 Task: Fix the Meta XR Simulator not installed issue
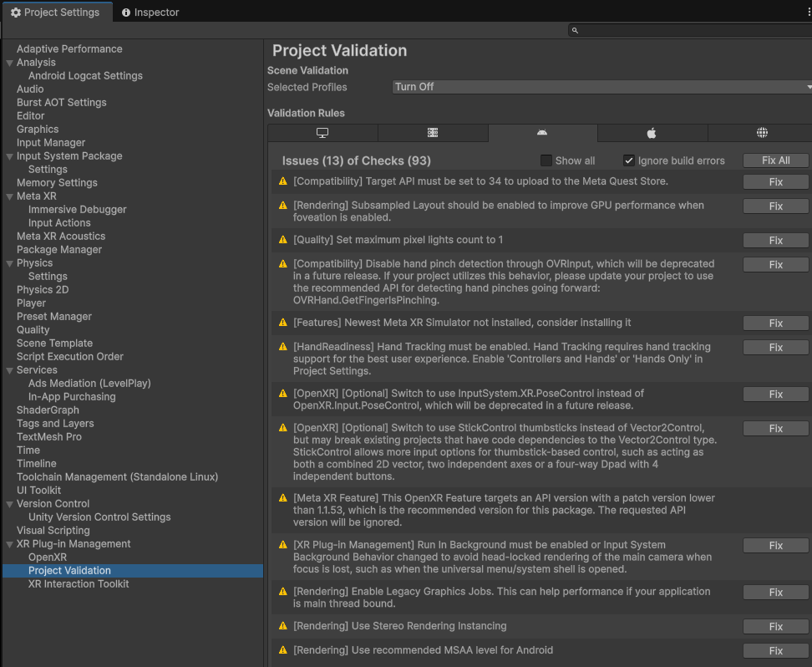coord(775,323)
